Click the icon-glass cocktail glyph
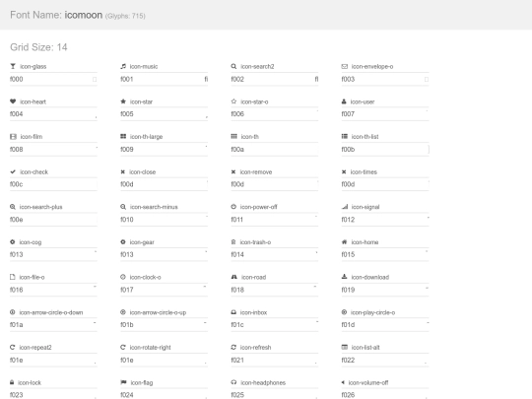 pos(13,66)
